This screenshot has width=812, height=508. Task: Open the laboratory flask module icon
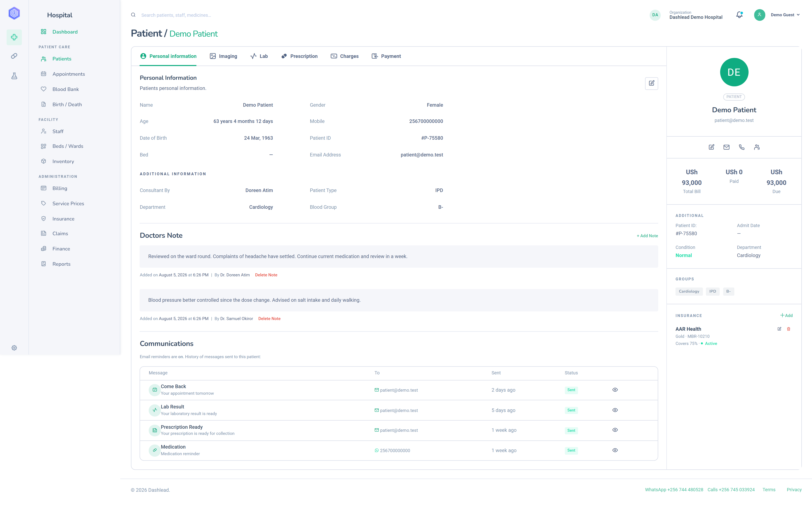click(14, 76)
